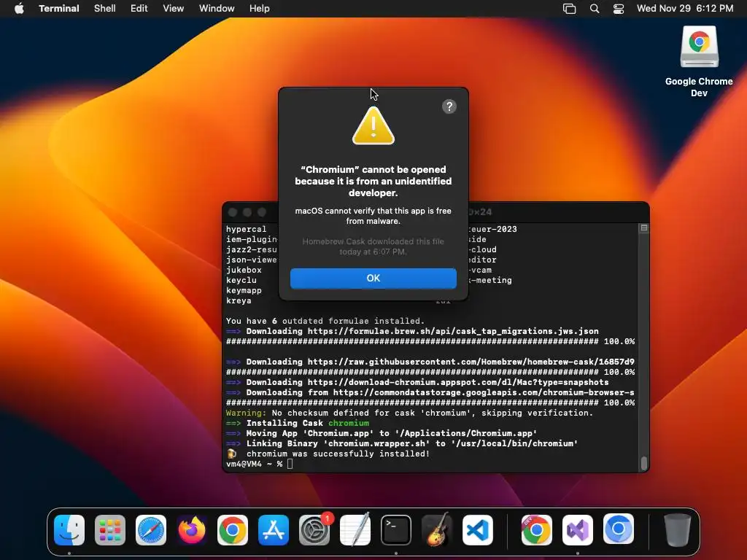This screenshot has height=560, width=747.
Task: Click 'hypercal' in the Terminal list
Action: click(246, 229)
